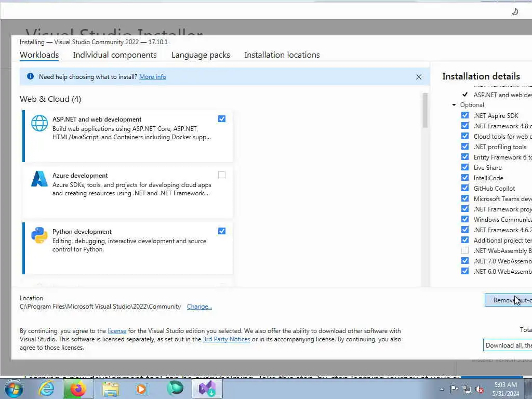Uncheck the IntelliCode option
This screenshot has height=399, width=532.
tap(465, 178)
